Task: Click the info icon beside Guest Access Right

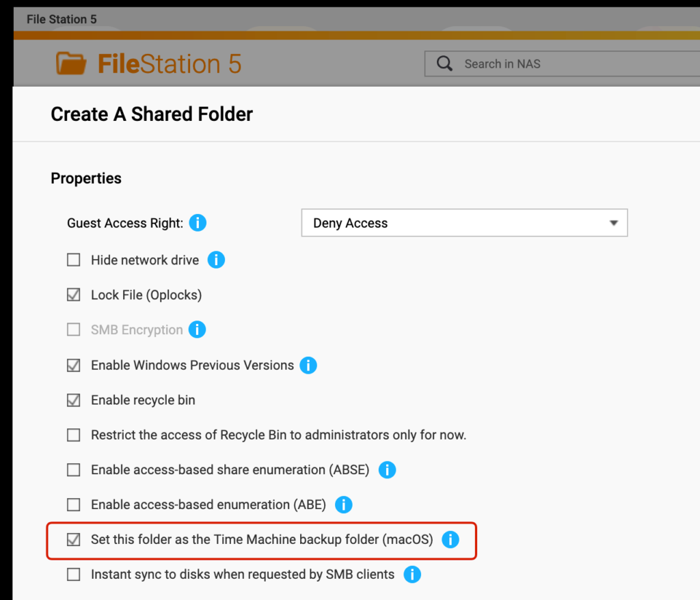Action: pyautogui.click(x=198, y=223)
